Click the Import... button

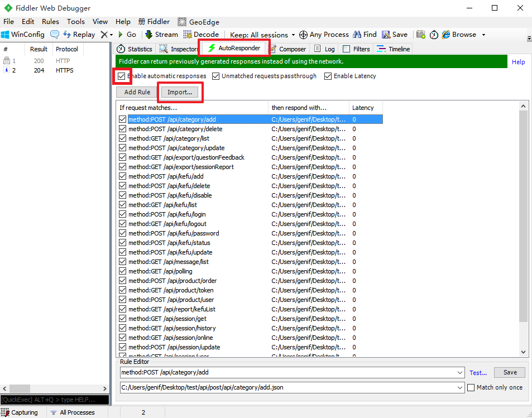point(180,92)
